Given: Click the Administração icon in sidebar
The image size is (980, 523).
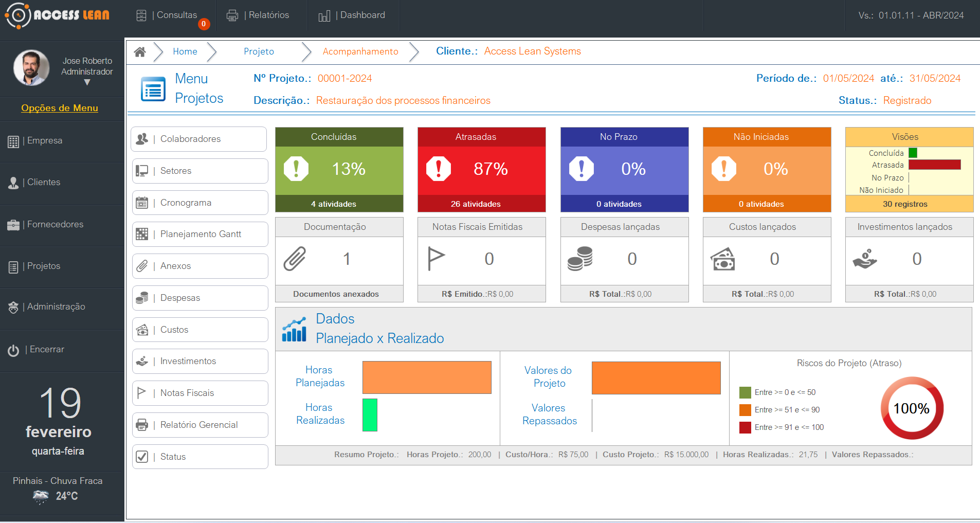Looking at the screenshot, I should click(x=13, y=308).
